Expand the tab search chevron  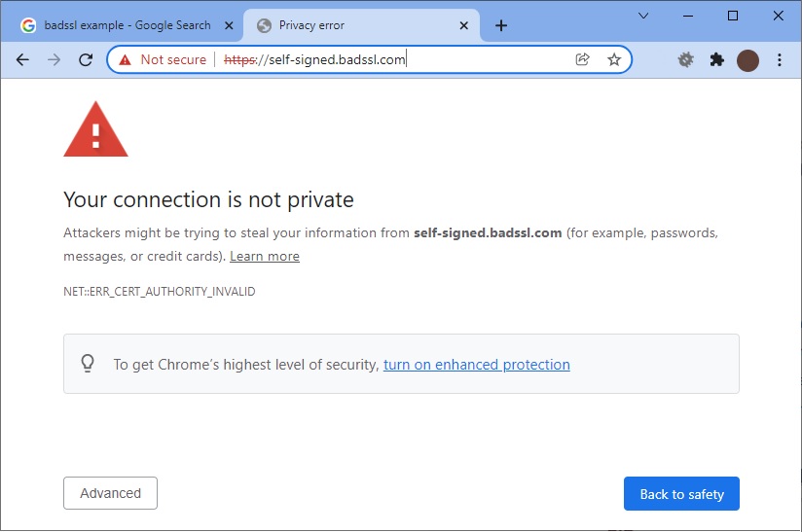point(643,16)
